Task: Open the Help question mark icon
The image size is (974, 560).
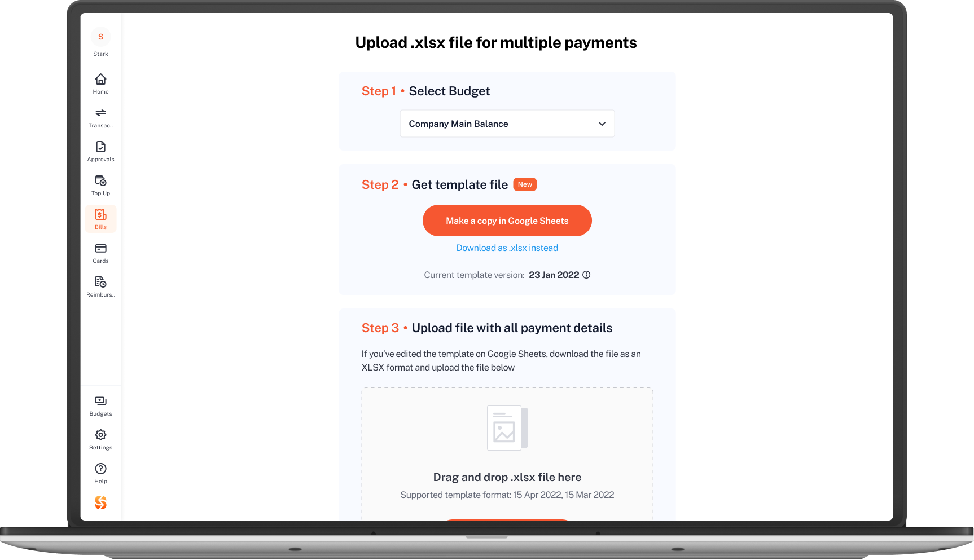Action: click(100, 473)
